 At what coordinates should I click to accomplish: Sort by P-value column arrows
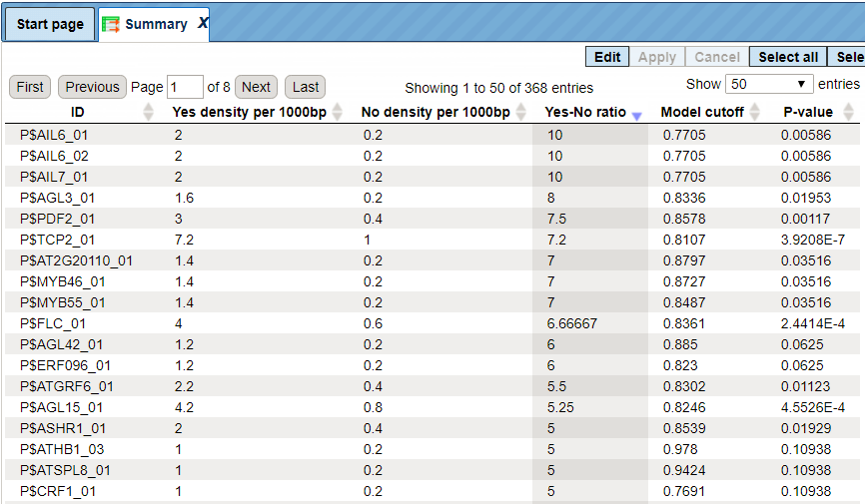pyautogui.click(x=848, y=112)
